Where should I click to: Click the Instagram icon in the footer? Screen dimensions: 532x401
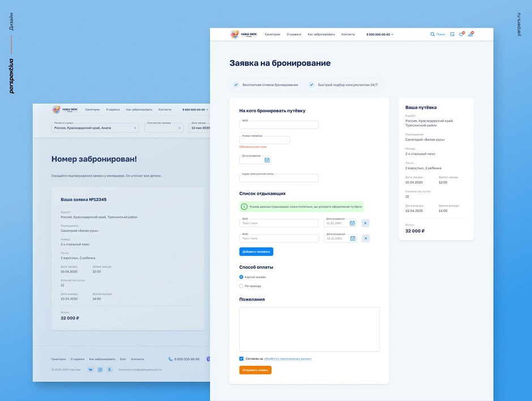point(100,369)
